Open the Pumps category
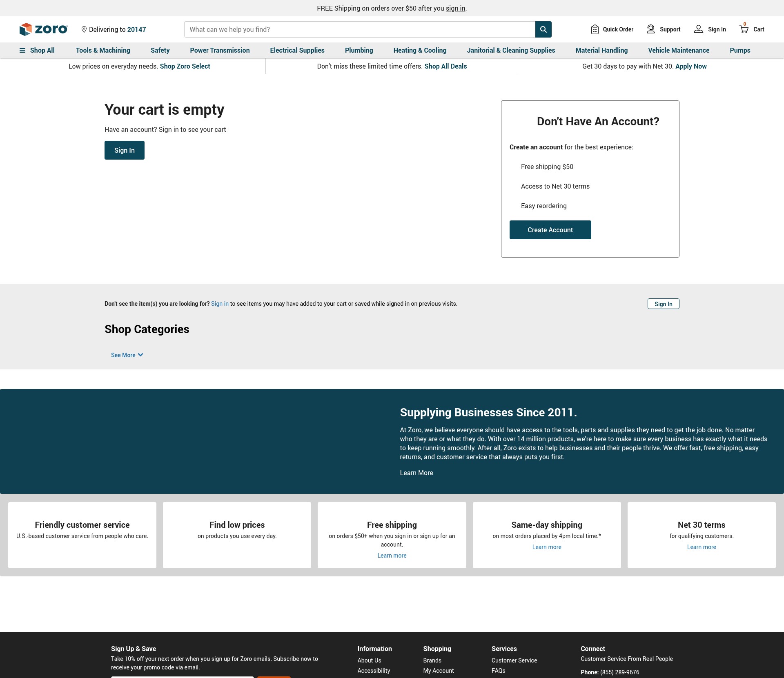 click(x=740, y=50)
